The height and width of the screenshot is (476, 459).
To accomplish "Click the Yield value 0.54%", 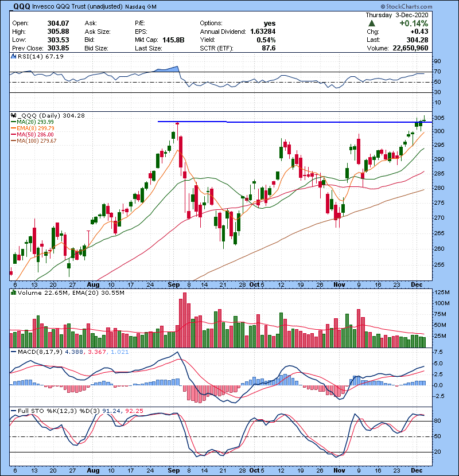I will click(266, 40).
